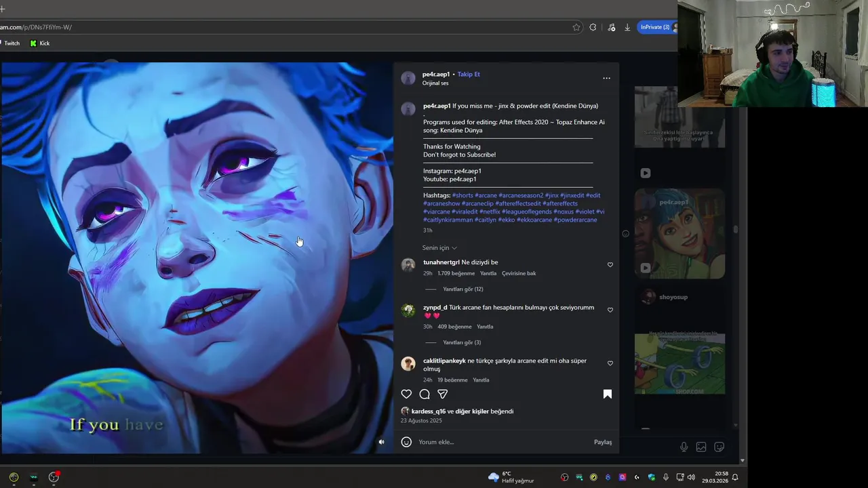Click the background image icon
Viewport: 868px width, 488px height.
(x=701, y=447)
